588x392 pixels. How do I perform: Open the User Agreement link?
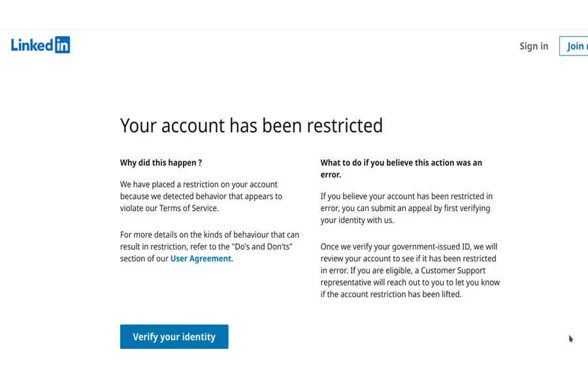201,259
